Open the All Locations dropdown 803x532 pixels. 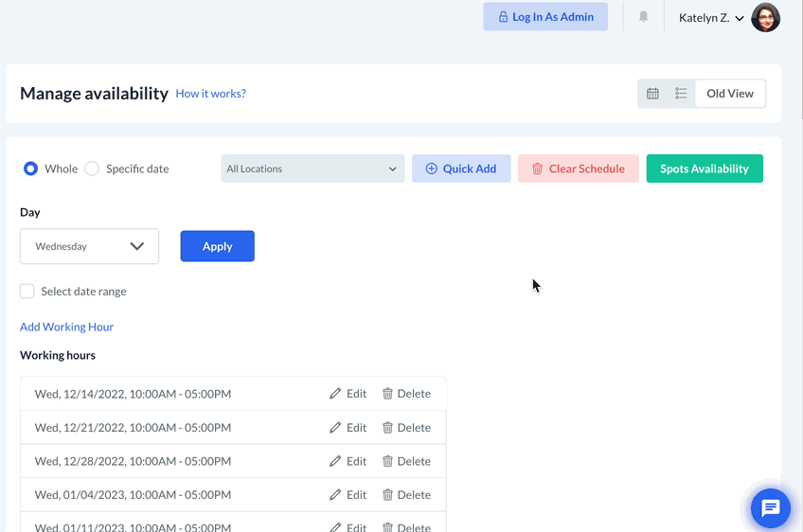coord(312,168)
